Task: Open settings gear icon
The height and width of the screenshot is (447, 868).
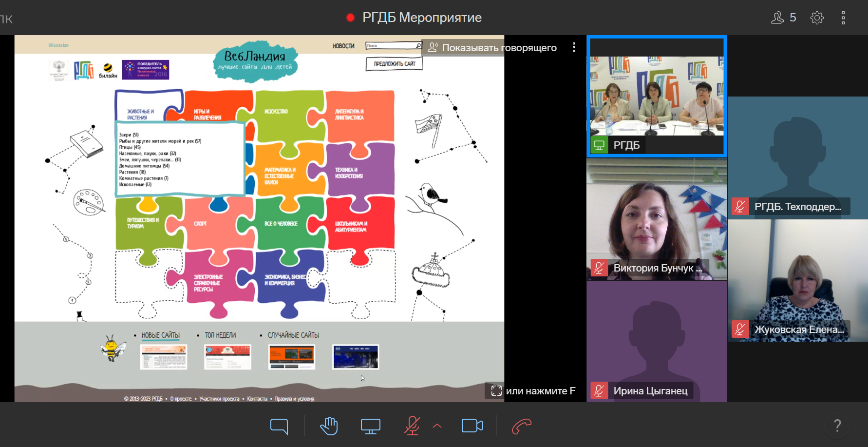Action: point(817,18)
